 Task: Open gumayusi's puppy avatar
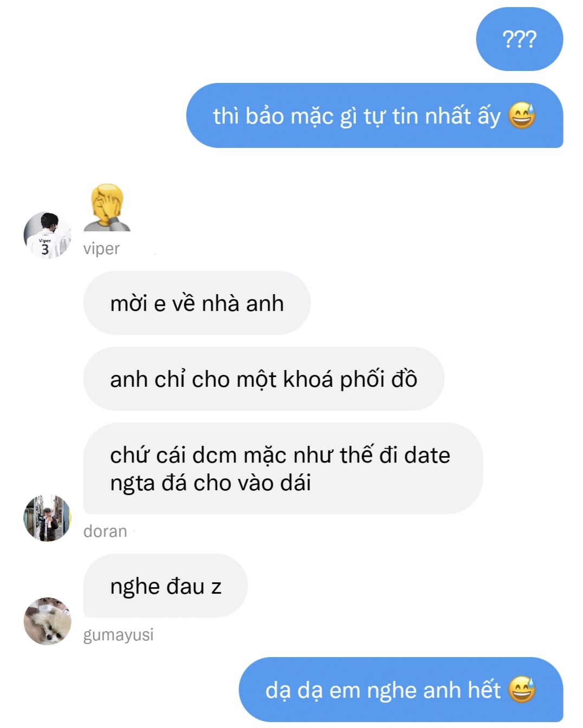point(48,621)
